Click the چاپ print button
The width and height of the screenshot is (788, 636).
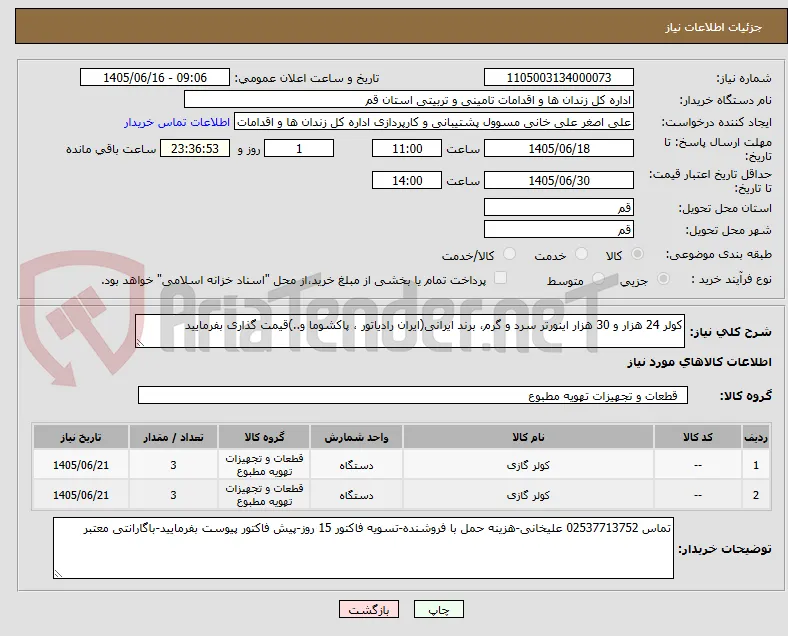[439, 609]
